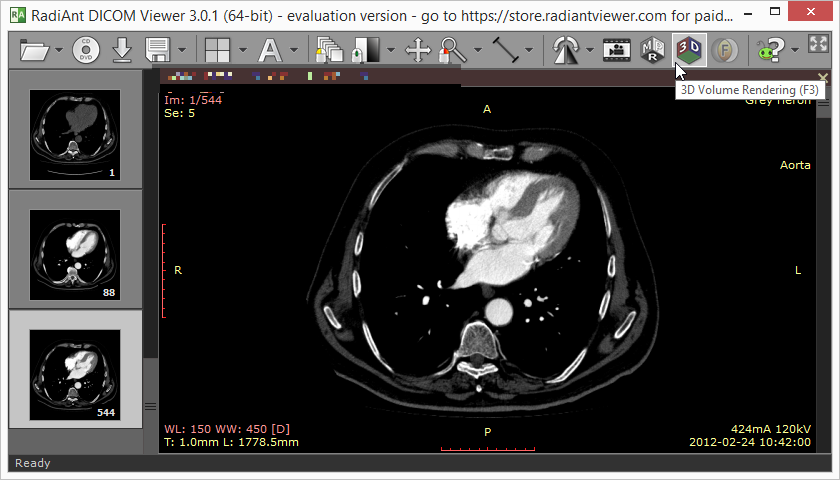840x480 pixels.
Task: Click the 'Aorta' overlay label
Action: click(x=795, y=166)
